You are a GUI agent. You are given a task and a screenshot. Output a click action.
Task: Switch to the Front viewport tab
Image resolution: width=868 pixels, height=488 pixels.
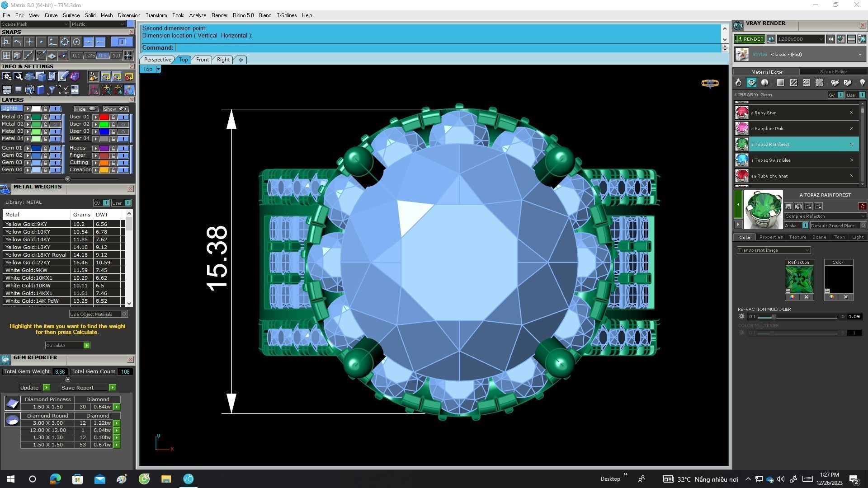click(202, 60)
